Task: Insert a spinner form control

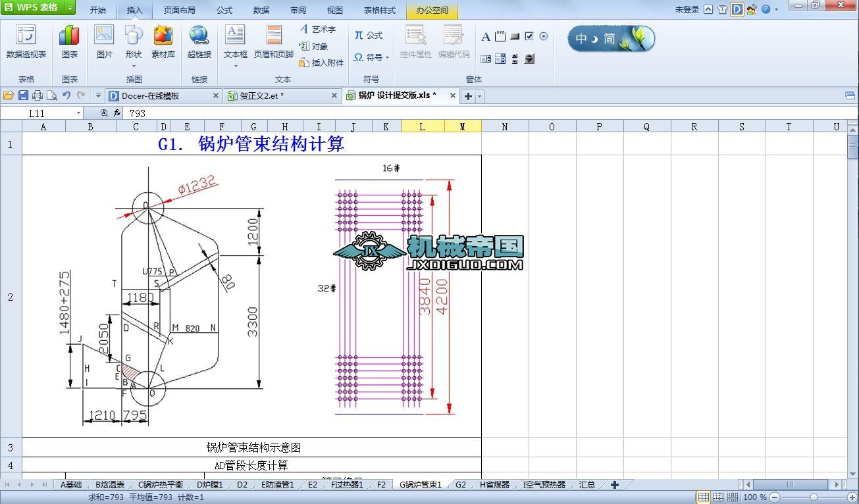Action: tap(515, 59)
